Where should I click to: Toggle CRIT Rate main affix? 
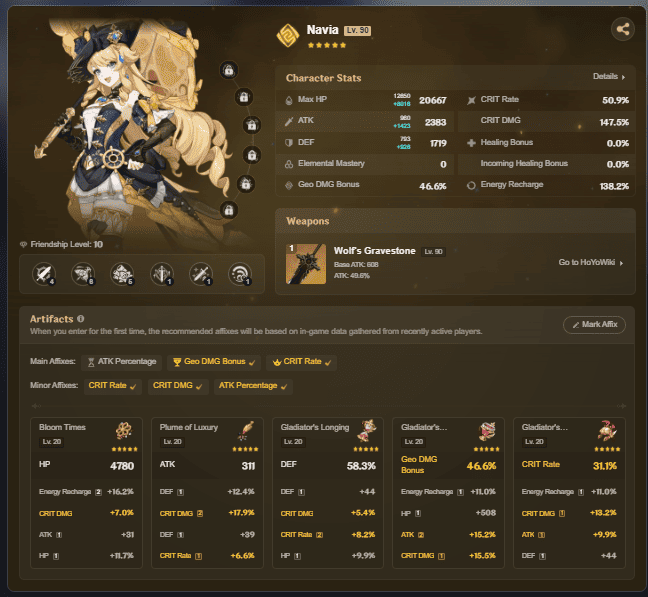(x=301, y=362)
